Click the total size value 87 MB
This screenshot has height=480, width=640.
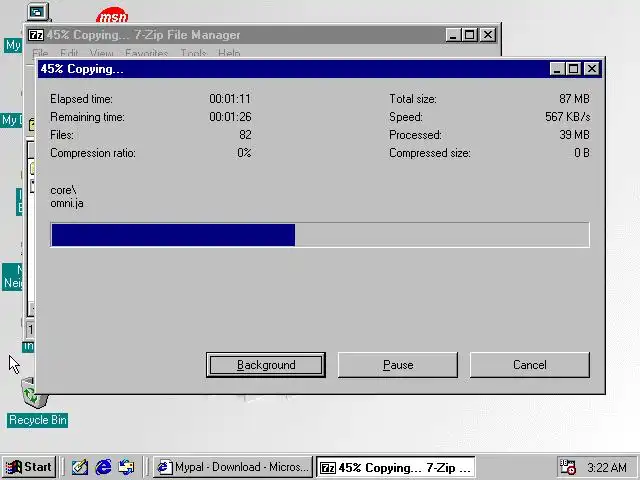(574, 99)
